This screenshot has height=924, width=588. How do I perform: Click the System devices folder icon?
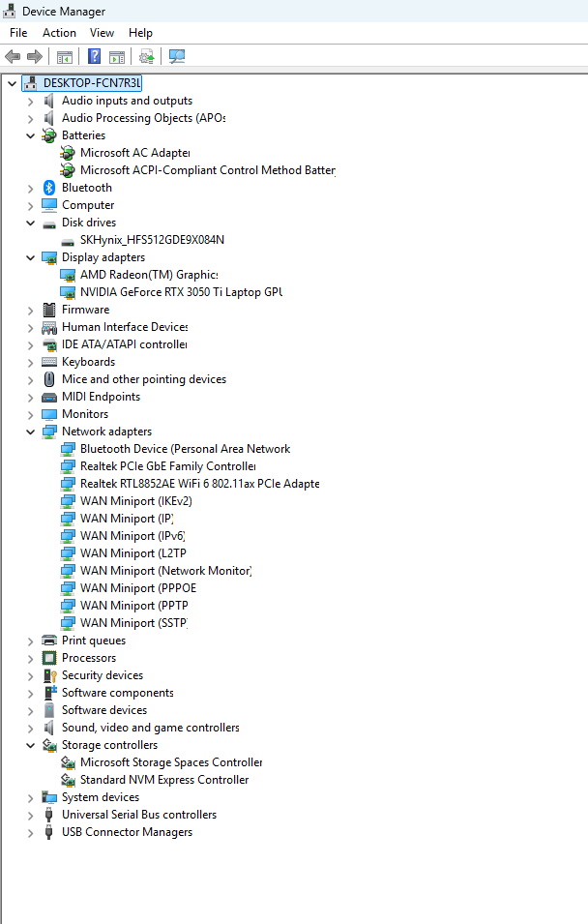click(49, 797)
